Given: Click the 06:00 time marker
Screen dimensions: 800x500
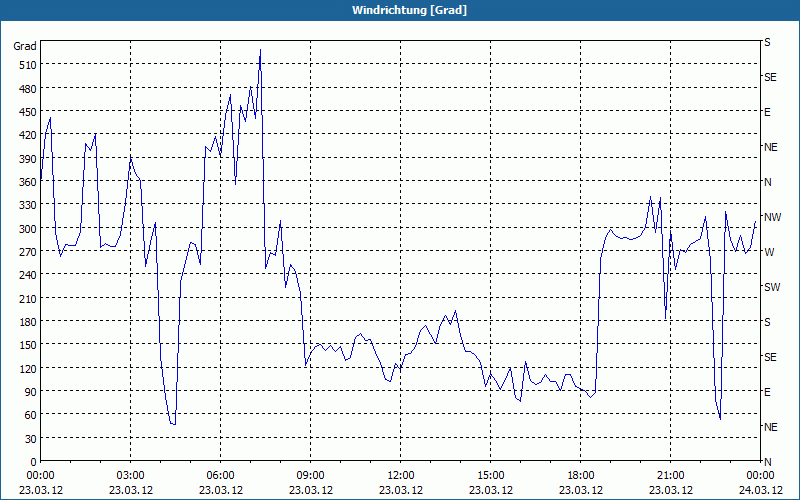Looking at the screenshot, I should click(x=220, y=475).
